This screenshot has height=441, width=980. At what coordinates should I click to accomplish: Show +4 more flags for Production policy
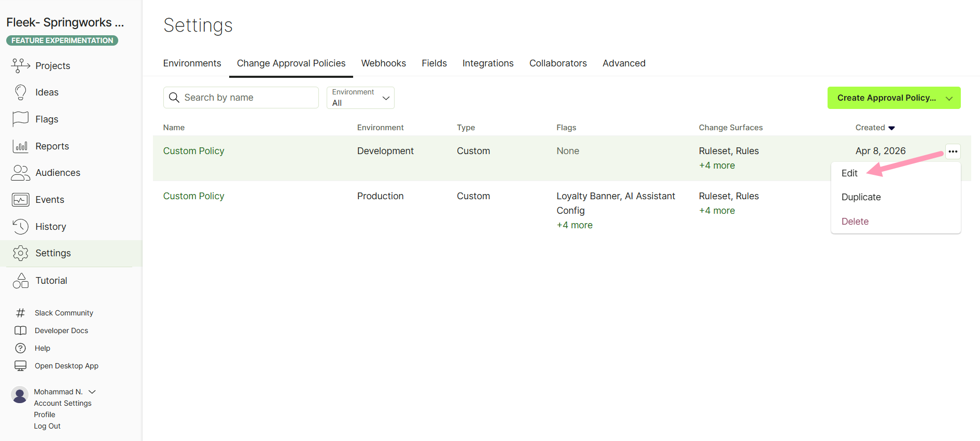574,225
